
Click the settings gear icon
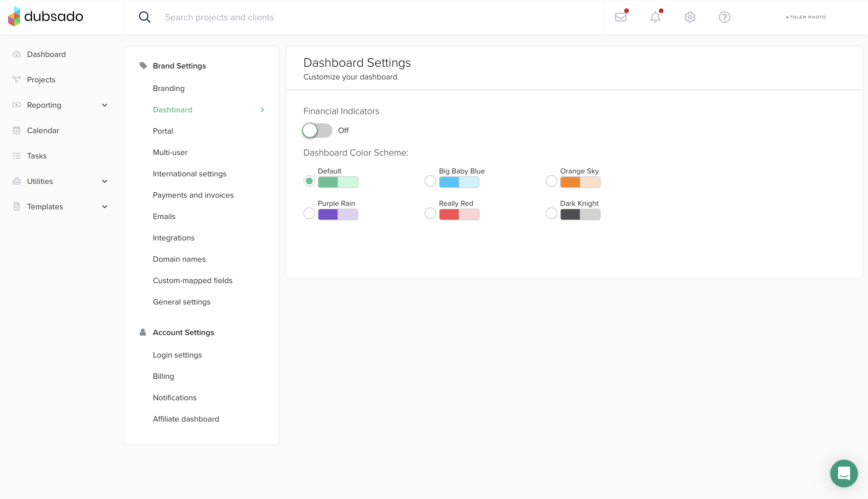pos(690,17)
